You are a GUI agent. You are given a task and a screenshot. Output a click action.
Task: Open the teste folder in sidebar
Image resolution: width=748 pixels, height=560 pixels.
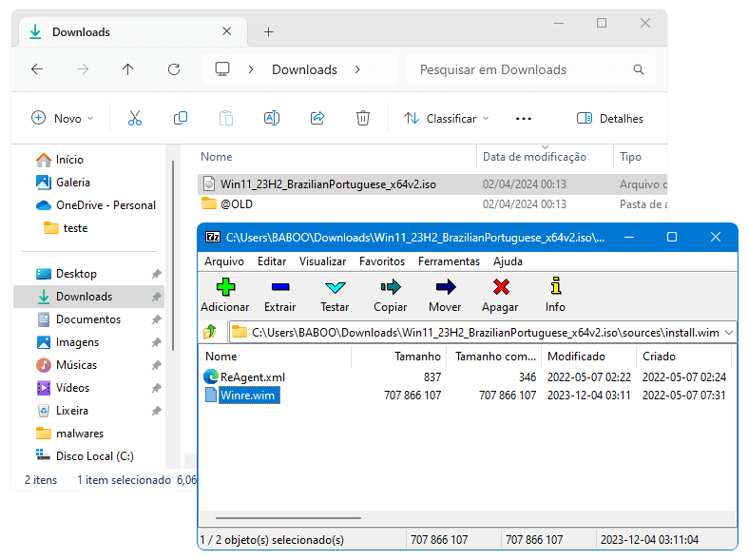[x=66, y=228]
